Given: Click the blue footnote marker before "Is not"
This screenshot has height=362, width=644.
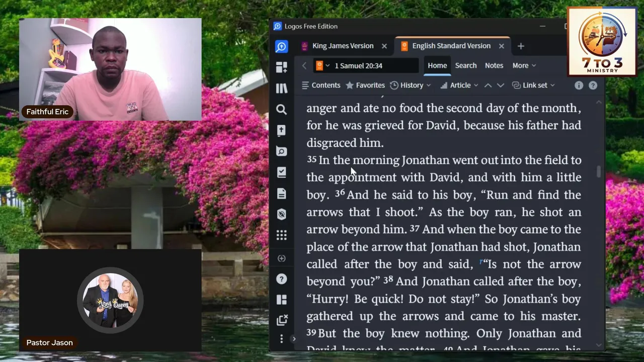Looking at the screenshot, I should [481, 261].
